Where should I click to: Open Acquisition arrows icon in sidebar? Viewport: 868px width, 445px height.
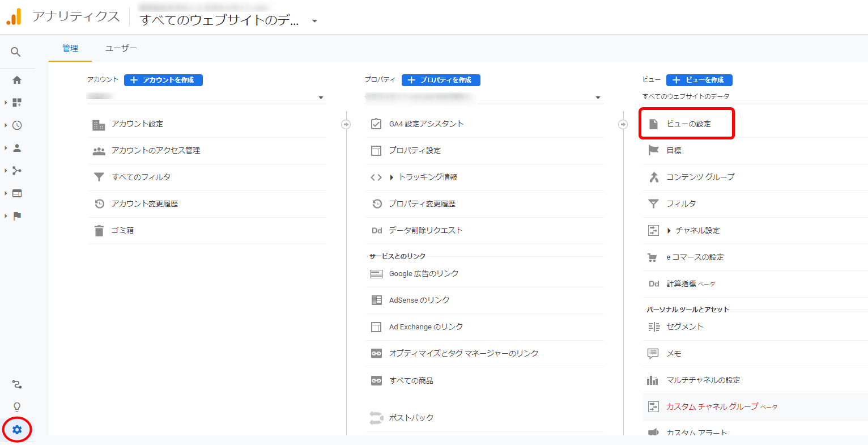(17, 171)
